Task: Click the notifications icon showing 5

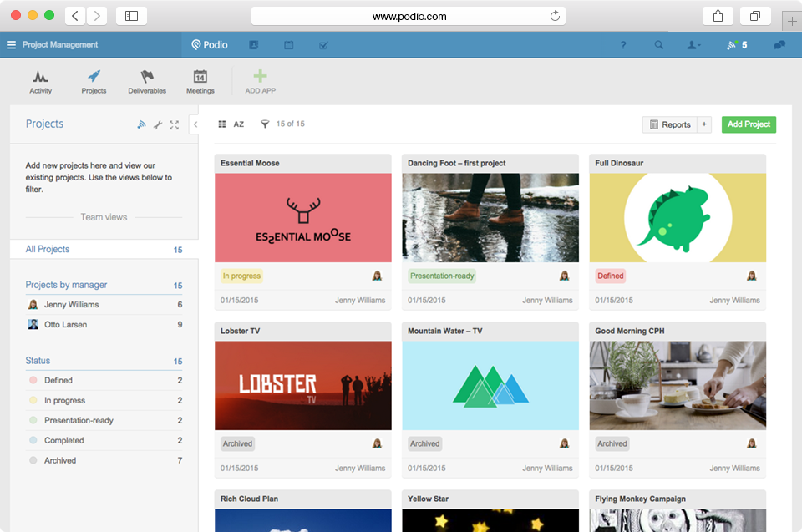Action: point(735,45)
